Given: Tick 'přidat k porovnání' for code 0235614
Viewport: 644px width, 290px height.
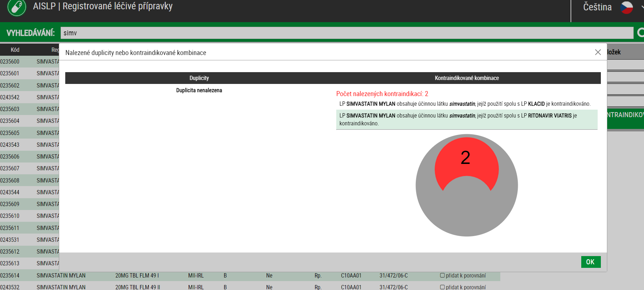Looking at the screenshot, I should tap(443, 275).
